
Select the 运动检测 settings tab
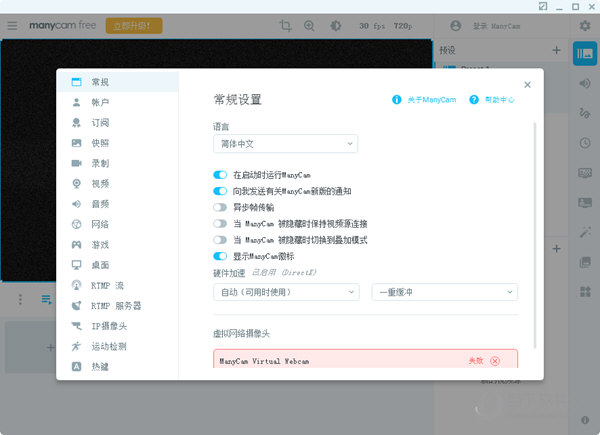pyautogui.click(x=117, y=346)
